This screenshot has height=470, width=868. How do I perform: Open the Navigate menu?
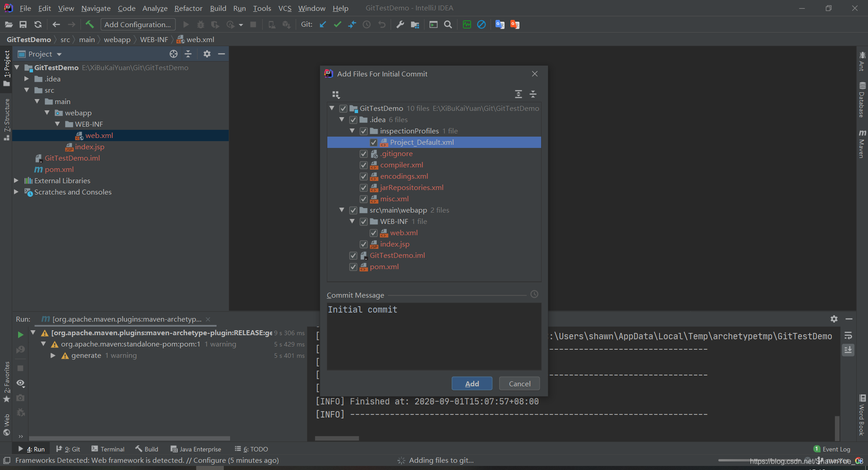tap(96, 8)
